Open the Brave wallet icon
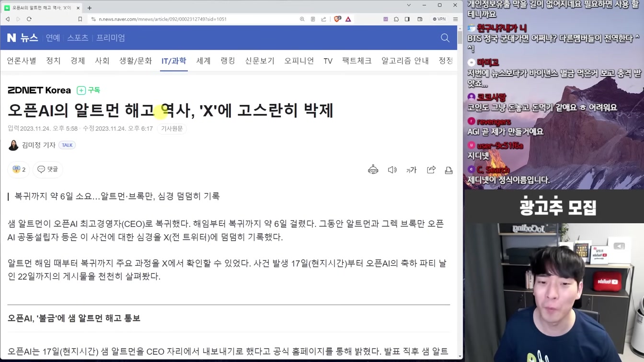Image resolution: width=644 pixels, height=362 pixels. tap(420, 19)
